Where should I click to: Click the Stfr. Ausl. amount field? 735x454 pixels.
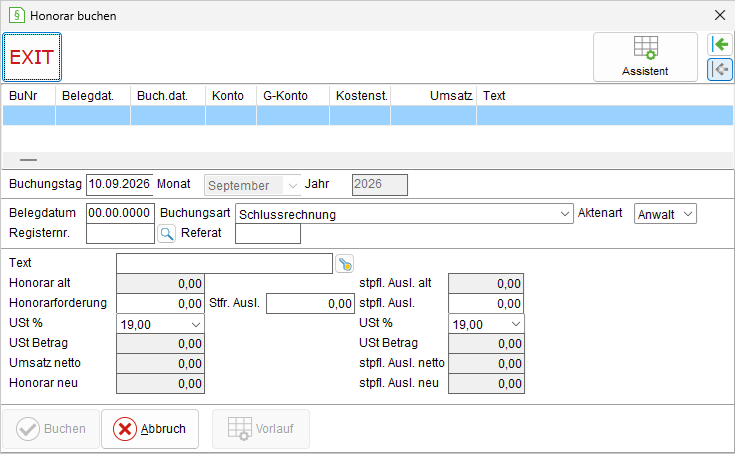click(x=310, y=304)
